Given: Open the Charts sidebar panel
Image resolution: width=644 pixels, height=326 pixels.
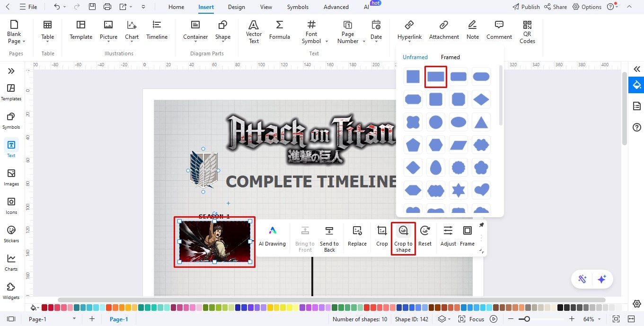Looking at the screenshot, I should pos(11,263).
